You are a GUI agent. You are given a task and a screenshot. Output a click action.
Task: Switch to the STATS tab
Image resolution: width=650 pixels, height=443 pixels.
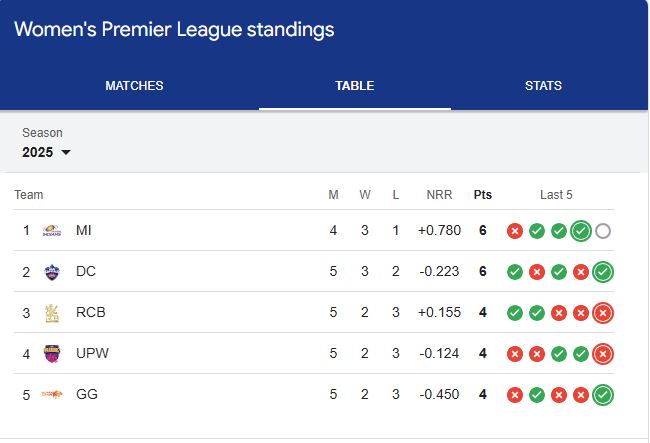[543, 85]
